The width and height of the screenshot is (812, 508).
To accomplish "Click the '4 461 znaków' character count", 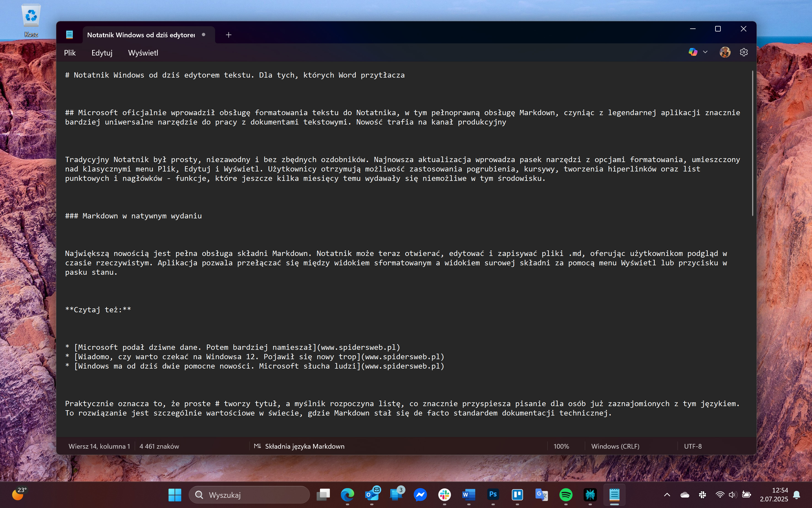I will (x=159, y=446).
